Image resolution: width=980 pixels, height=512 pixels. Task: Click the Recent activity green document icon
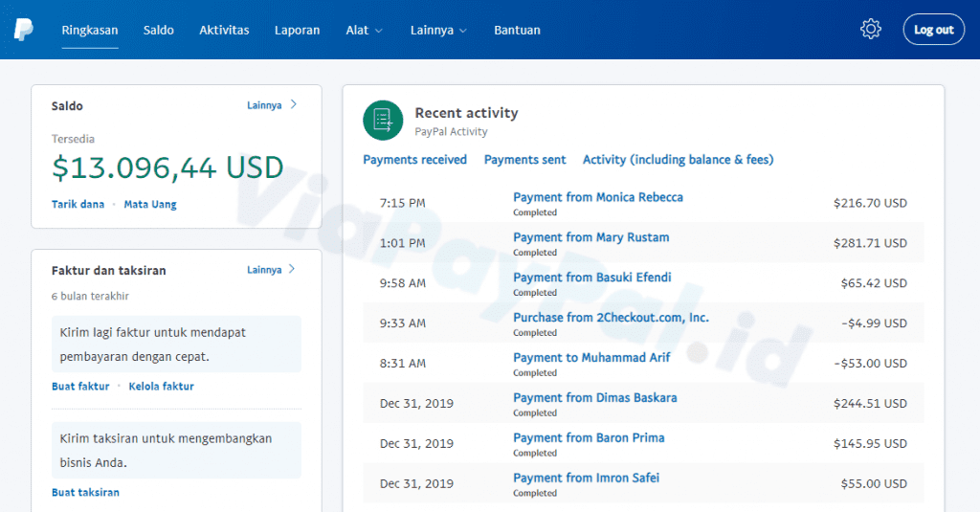[x=383, y=120]
